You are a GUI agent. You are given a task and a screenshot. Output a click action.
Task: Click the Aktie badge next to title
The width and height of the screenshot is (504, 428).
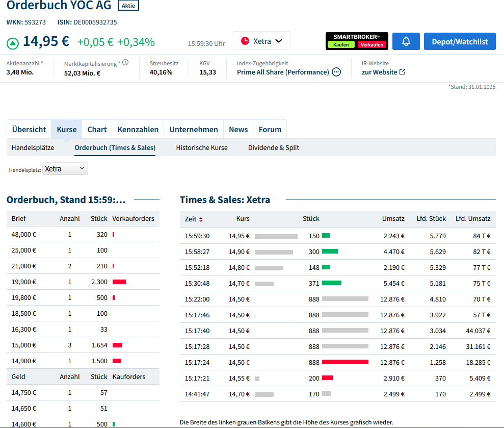[128, 6]
